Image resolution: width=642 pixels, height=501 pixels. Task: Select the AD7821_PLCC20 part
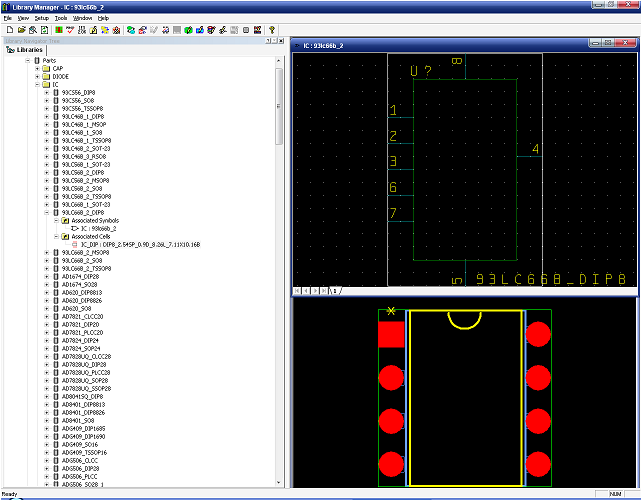coord(83,332)
